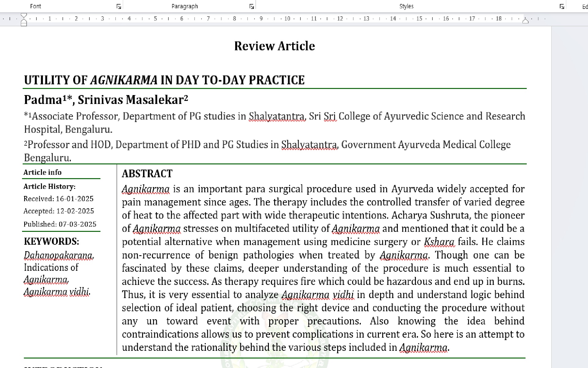Click 'Professor and HOD' affiliation text
588x368 pixels.
coord(69,144)
